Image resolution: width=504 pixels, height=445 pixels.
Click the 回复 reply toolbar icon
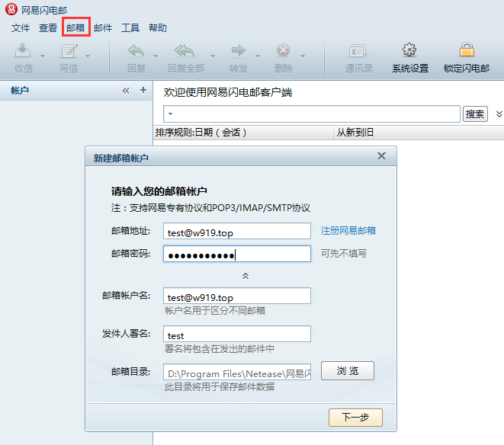click(x=136, y=51)
